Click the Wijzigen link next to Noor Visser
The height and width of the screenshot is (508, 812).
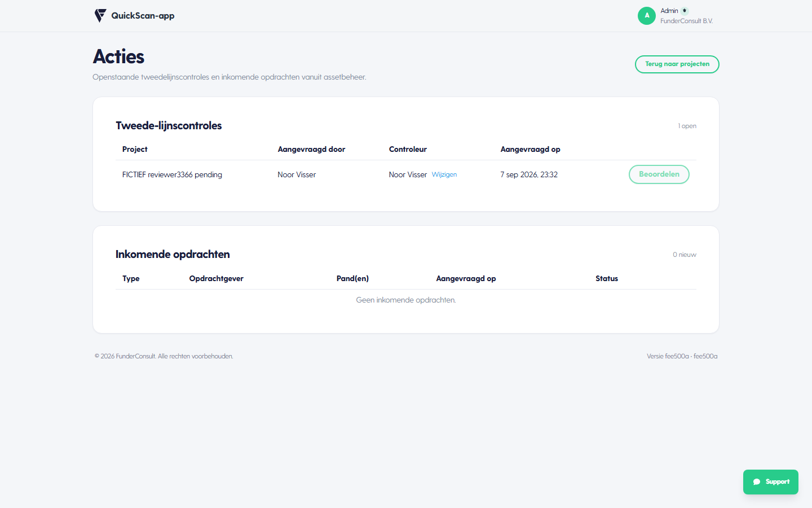click(444, 175)
